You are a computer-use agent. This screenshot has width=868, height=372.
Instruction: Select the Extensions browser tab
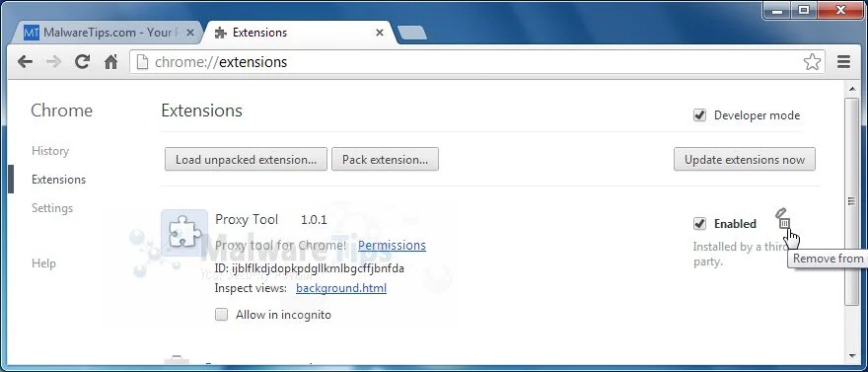coord(299,33)
